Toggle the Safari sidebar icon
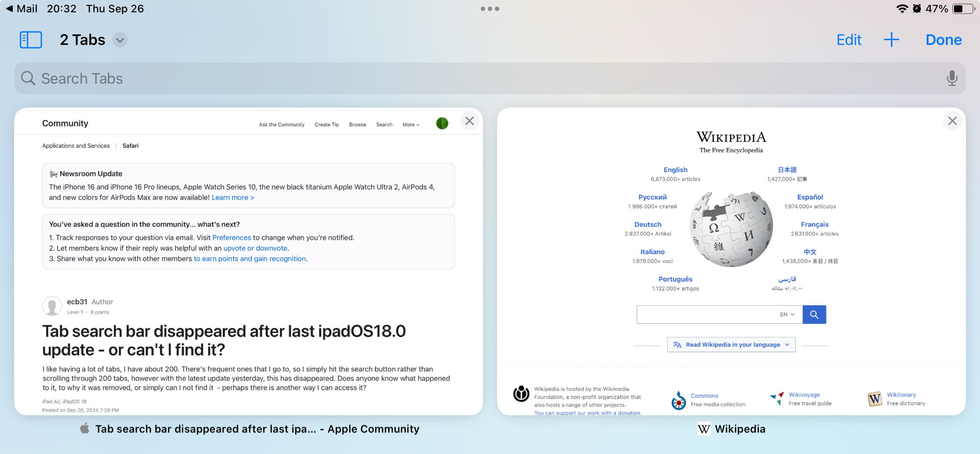The width and height of the screenshot is (980, 454). click(x=31, y=40)
